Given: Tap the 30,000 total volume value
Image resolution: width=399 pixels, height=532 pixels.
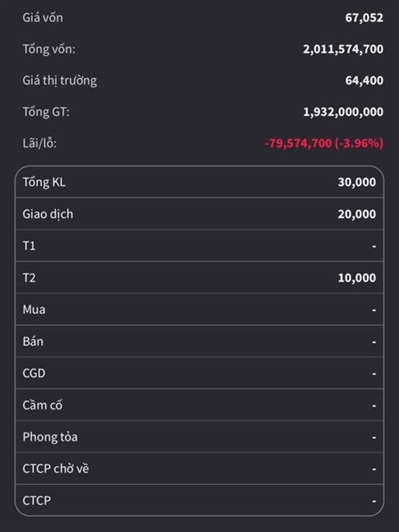Looking at the screenshot, I should 356,182.
